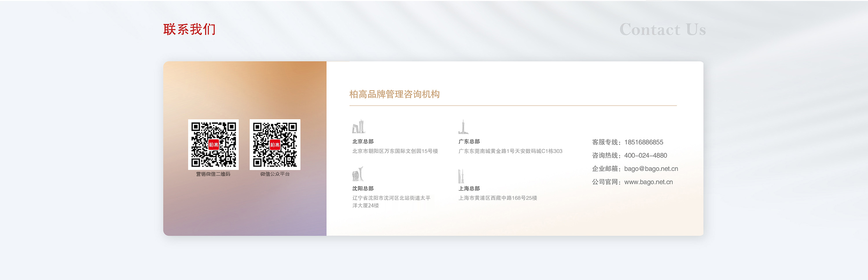Click the 微信公众平台 QR code image
This screenshot has width=868, height=280.
click(x=275, y=145)
